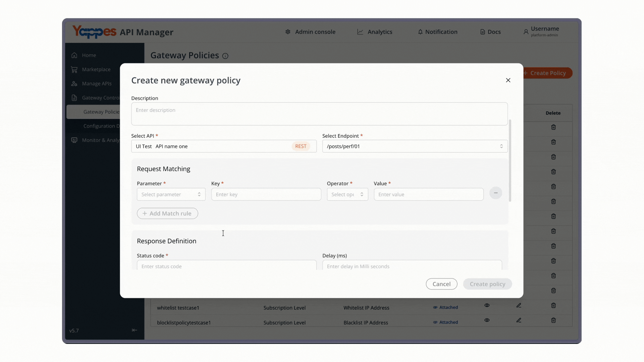Close the Create new gateway policy dialog
This screenshot has width=644, height=362.
tap(508, 80)
